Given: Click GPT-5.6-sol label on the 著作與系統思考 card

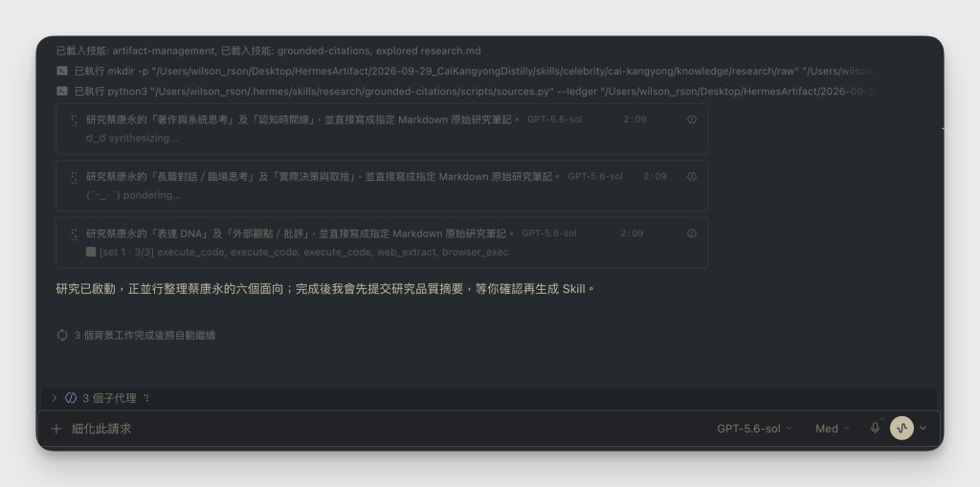Looking at the screenshot, I should (x=554, y=119).
